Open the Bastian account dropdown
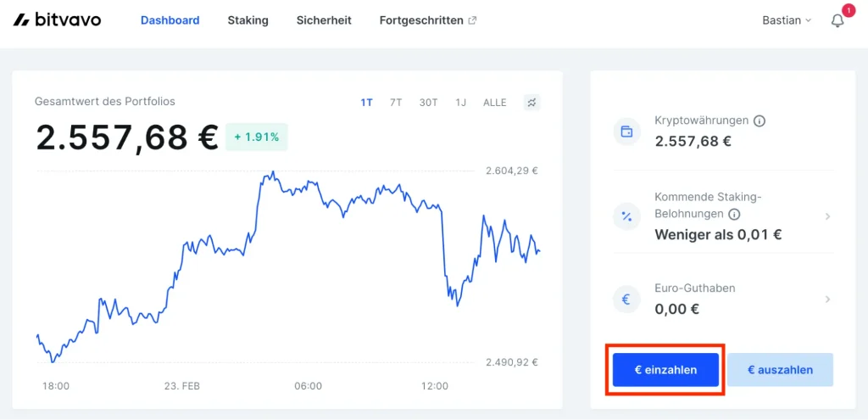 pos(787,20)
